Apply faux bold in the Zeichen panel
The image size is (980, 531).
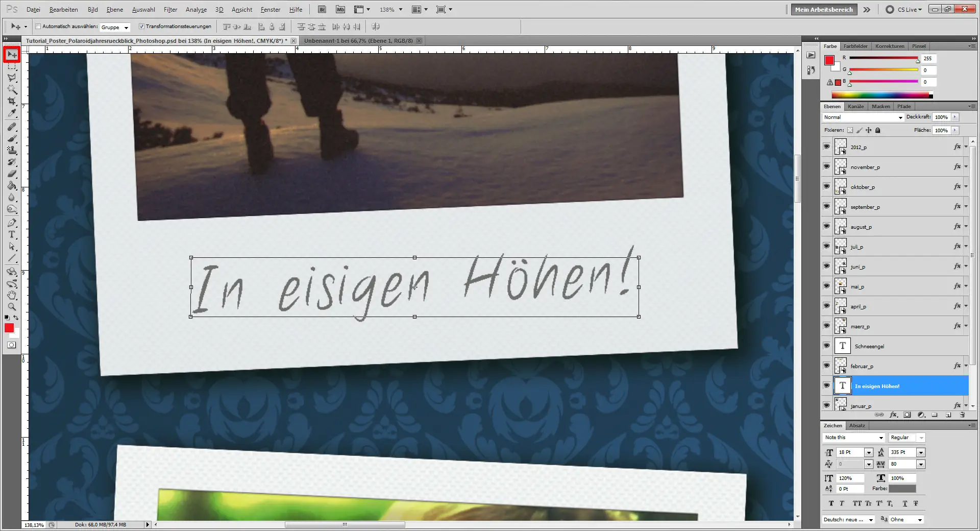(x=830, y=503)
